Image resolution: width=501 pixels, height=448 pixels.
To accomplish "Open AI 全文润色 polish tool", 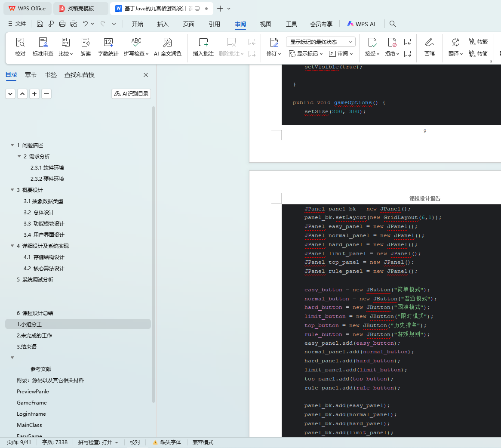I will click(x=167, y=46).
